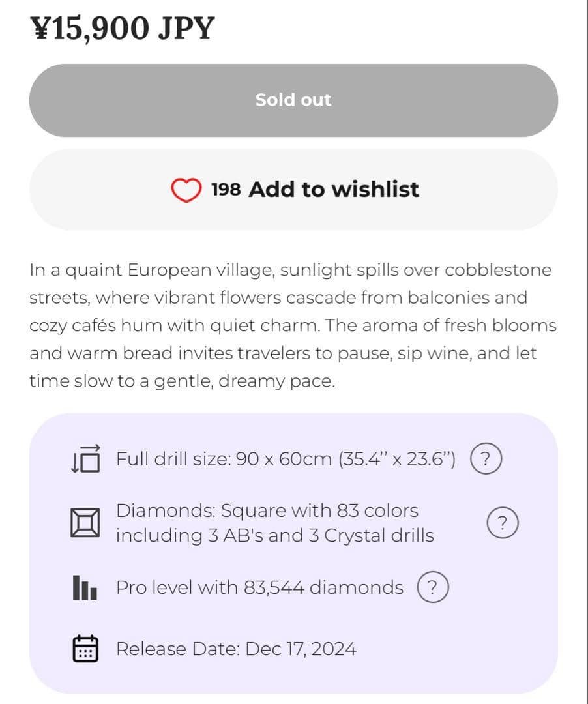The height and width of the screenshot is (704, 588).
Task: Click the Add to wishlist label
Action: (334, 189)
